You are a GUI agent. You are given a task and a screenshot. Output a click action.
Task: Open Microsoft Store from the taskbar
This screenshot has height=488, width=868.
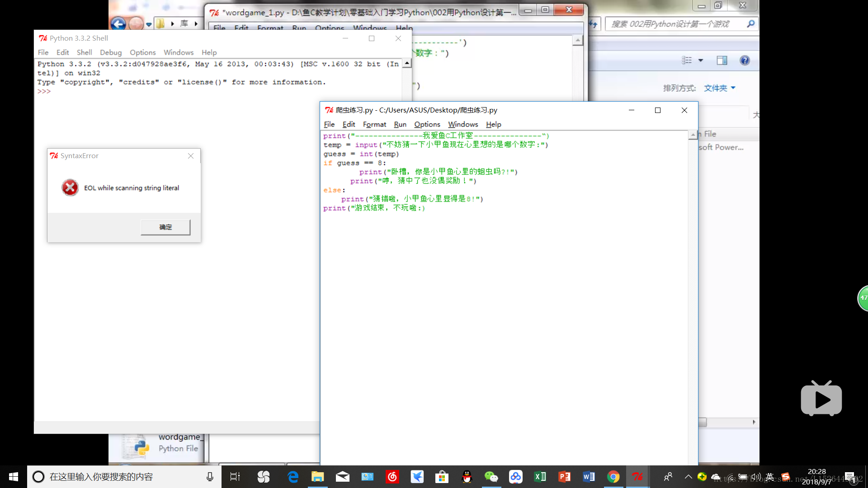click(442, 477)
